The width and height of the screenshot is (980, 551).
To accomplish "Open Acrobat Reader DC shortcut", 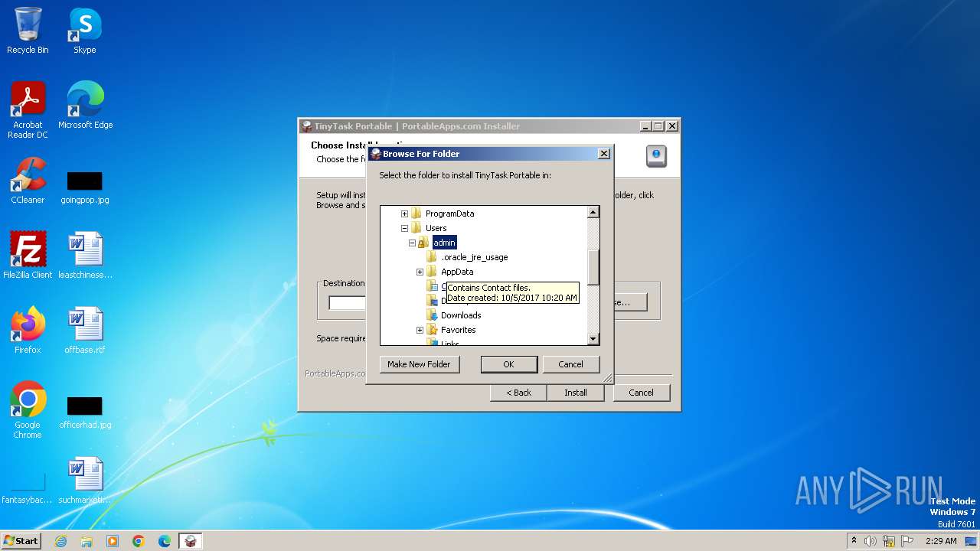I will pos(28,110).
